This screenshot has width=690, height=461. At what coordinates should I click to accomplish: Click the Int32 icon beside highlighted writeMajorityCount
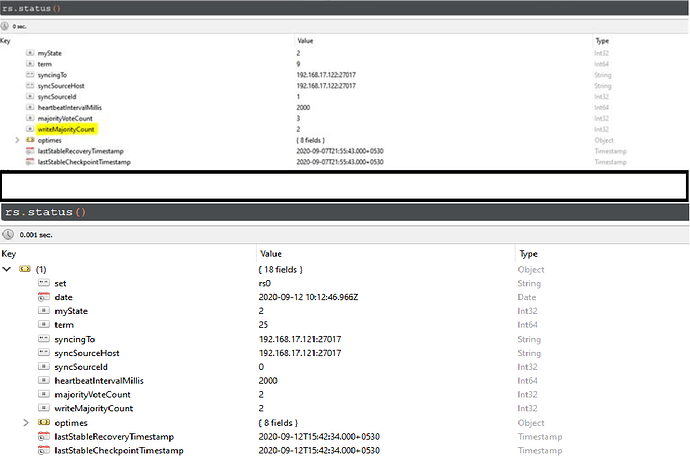[29, 130]
